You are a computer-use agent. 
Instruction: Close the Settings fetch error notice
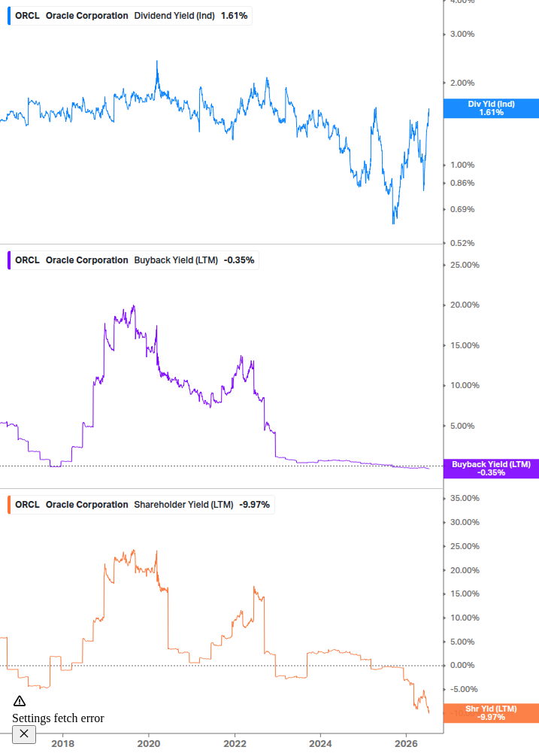23,734
